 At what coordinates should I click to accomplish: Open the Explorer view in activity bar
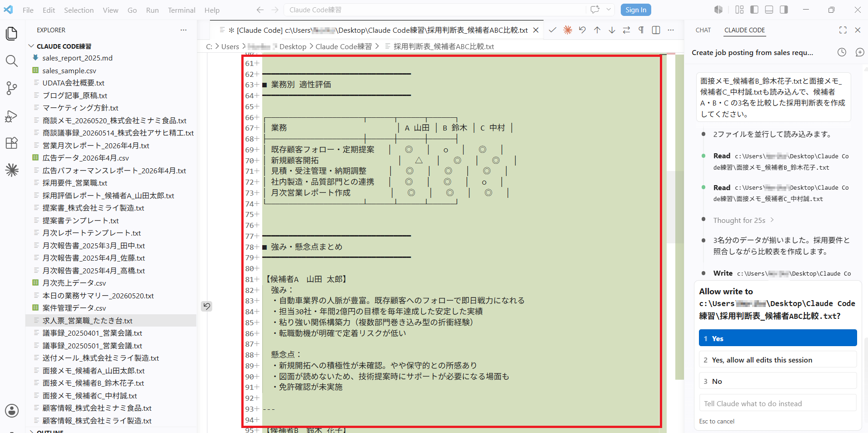12,34
